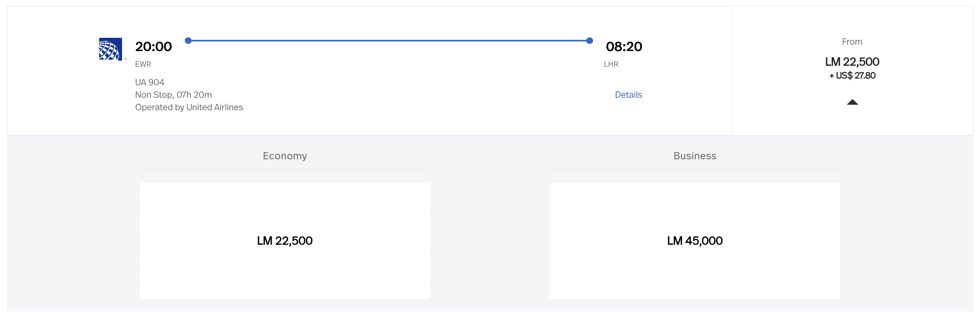Click the Operated by United Airlines text
This screenshot has width=980, height=317.
pyautogui.click(x=189, y=107)
